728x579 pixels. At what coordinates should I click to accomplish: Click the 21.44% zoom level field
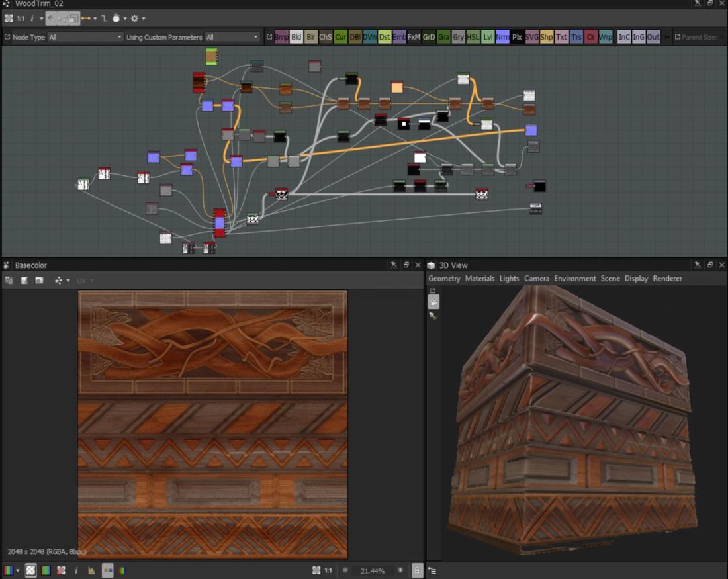coord(372,570)
